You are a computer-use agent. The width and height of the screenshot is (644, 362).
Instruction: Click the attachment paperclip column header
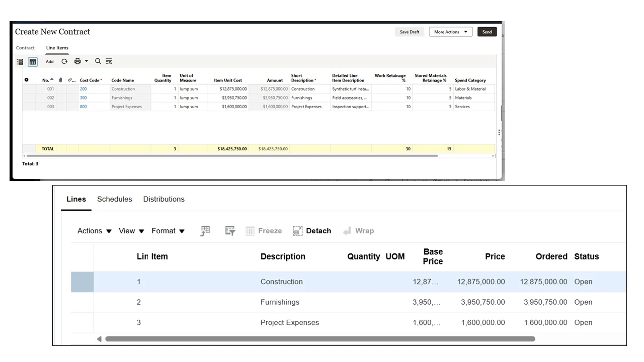[x=60, y=80]
